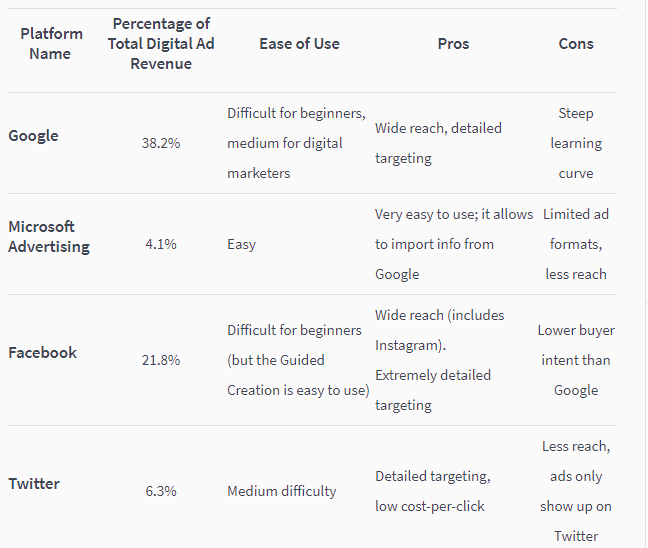Click the 21.8% revenue value
Screen dimensions: 648x548
point(161,360)
